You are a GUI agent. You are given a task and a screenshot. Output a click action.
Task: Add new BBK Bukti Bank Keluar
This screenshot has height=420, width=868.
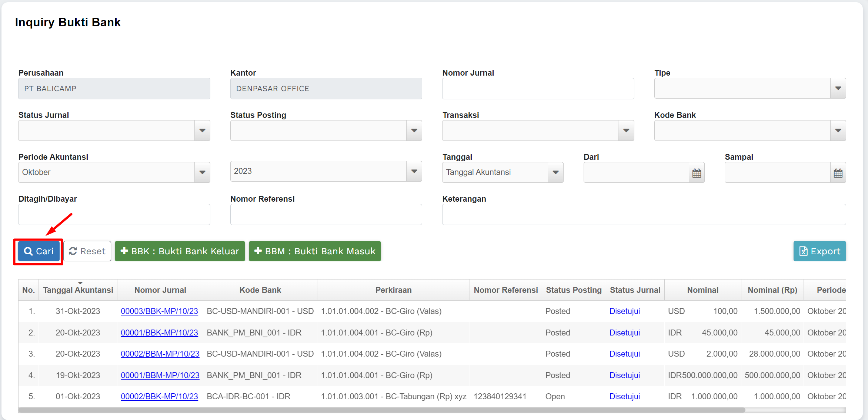pos(180,251)
